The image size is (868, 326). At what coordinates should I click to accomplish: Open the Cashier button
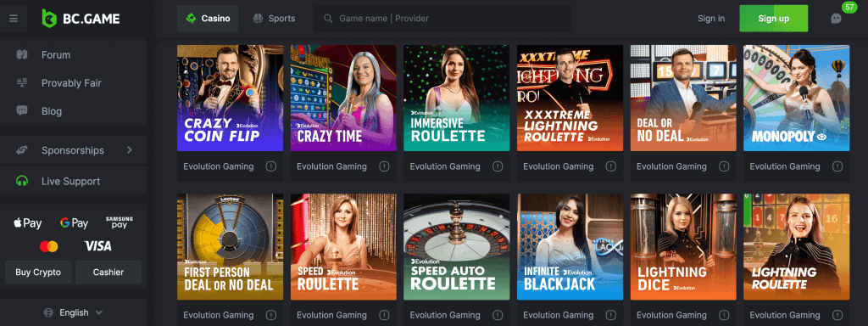[x=108, y=273]
